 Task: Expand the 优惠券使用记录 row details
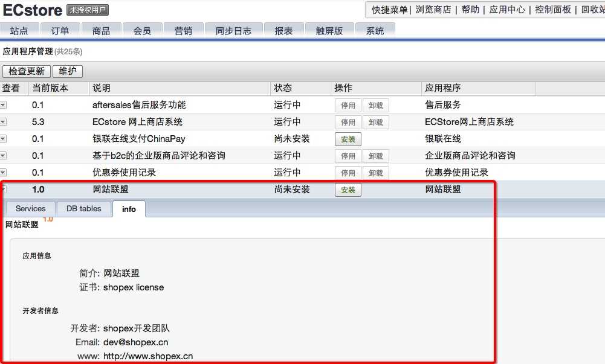pos(3,173)
